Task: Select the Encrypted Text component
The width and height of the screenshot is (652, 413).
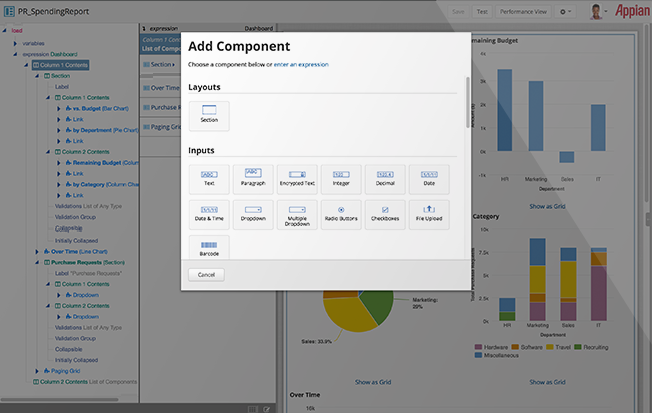Action: 297,179
